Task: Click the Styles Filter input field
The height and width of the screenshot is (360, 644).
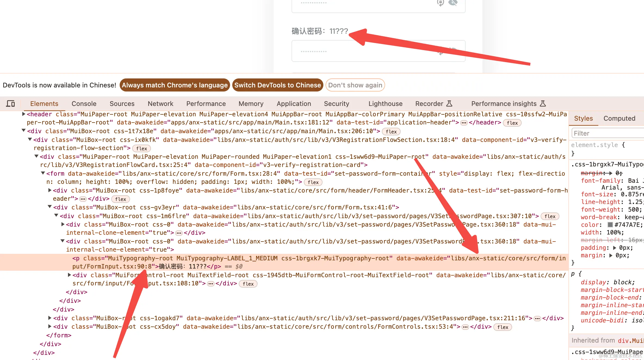Action: 606,133
